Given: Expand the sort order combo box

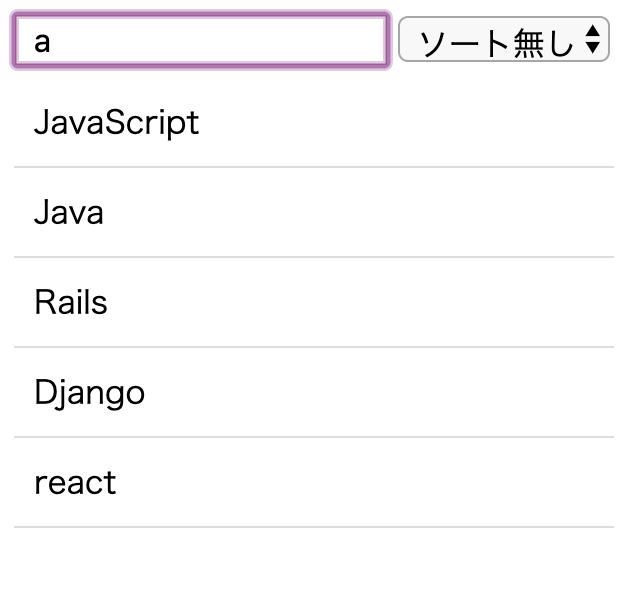Looking at the screenshot, I should (503, 41).
